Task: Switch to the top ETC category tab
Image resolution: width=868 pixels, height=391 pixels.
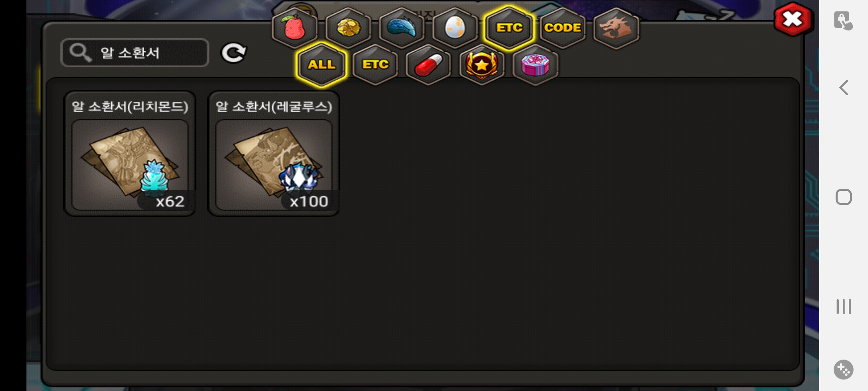Action: [x=509, y=28]
